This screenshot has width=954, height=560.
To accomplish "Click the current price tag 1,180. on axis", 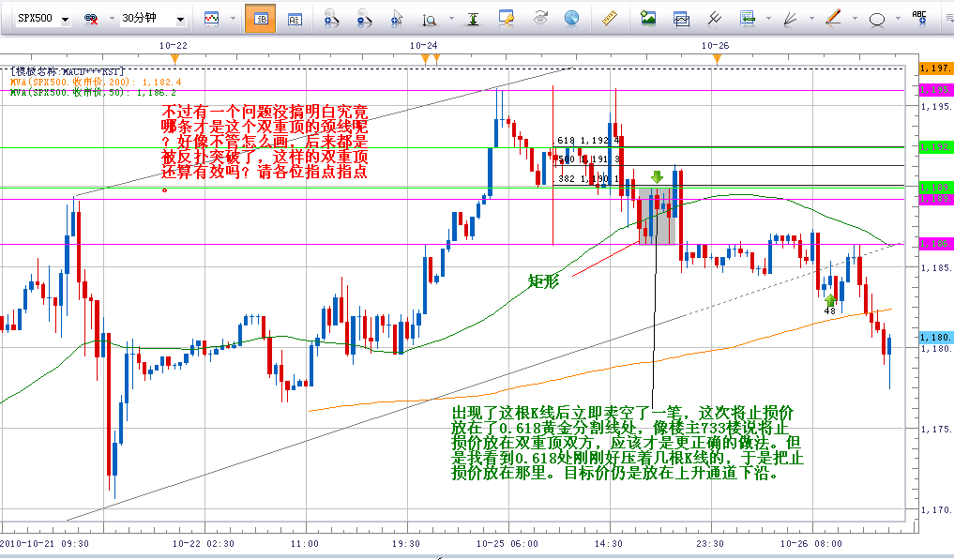I will pyautogui.click(x=935, y=337).
